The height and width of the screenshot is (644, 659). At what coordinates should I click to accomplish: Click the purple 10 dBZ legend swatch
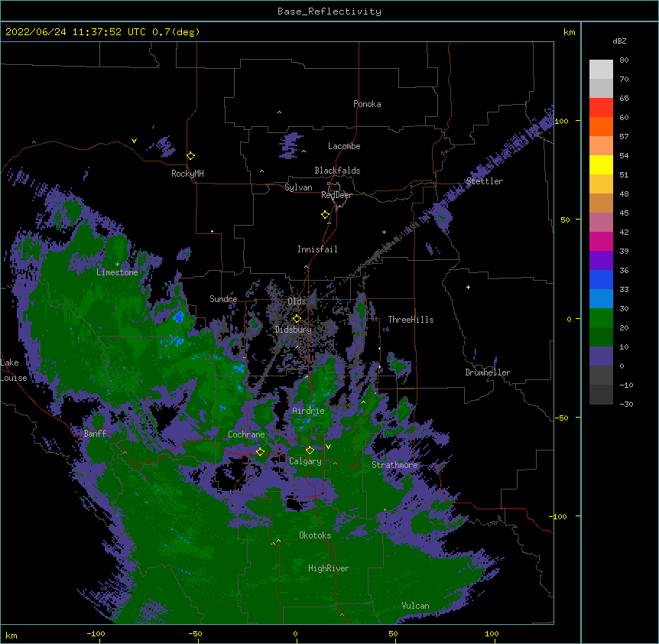pyautogui.click(x=601, y=356)
